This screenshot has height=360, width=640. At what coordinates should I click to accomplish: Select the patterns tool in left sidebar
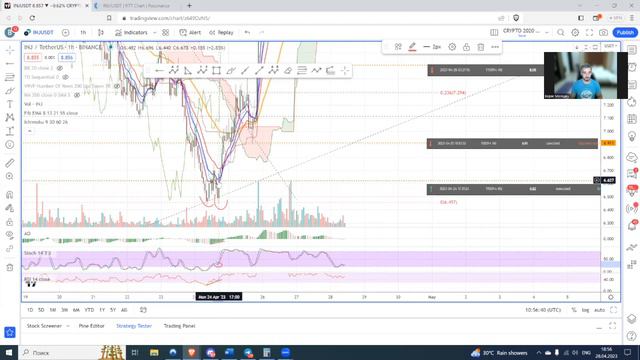tap(10, 118)
